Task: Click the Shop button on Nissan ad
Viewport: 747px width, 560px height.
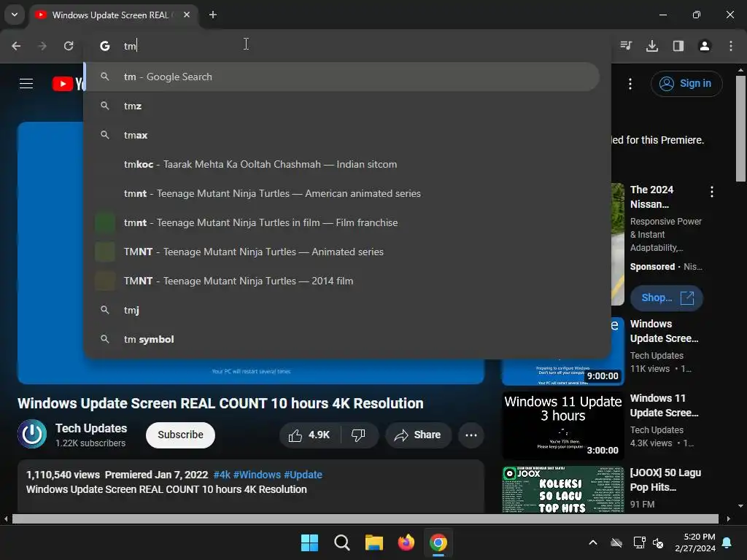Action: click(667, 298)
